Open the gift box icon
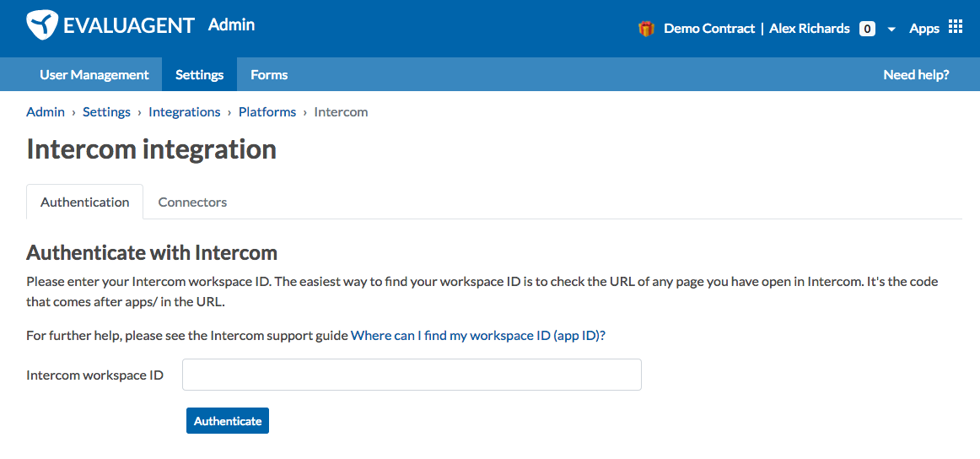 [x=646, y=29]
